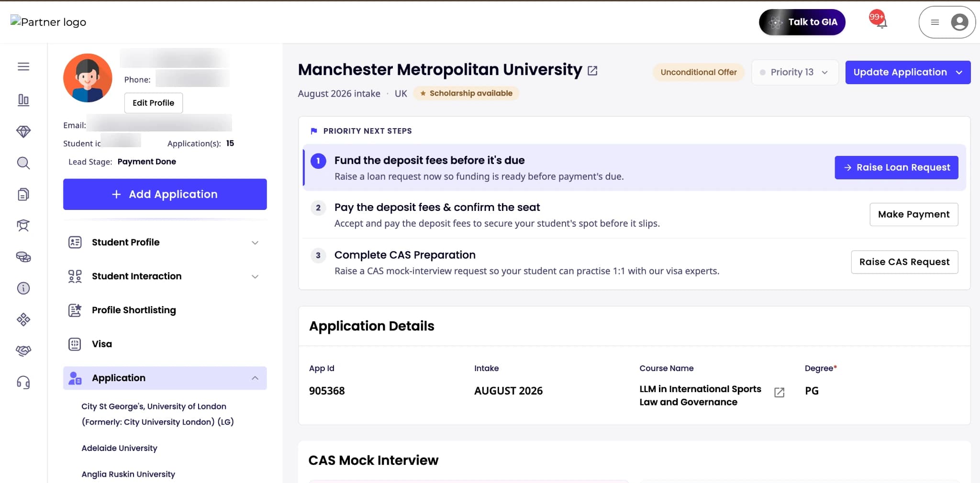Click the handshake sidebar icon

coord(23,351)
